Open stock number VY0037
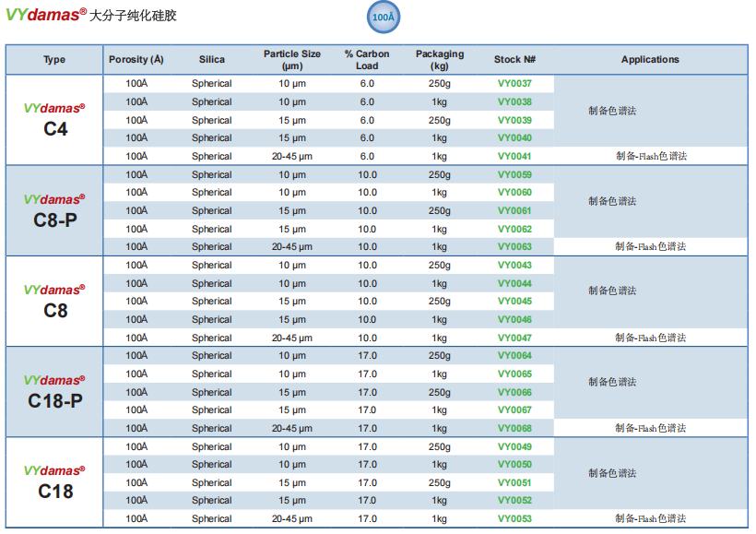The width and height of the screenshot is (756, 534). click(514, 83)
